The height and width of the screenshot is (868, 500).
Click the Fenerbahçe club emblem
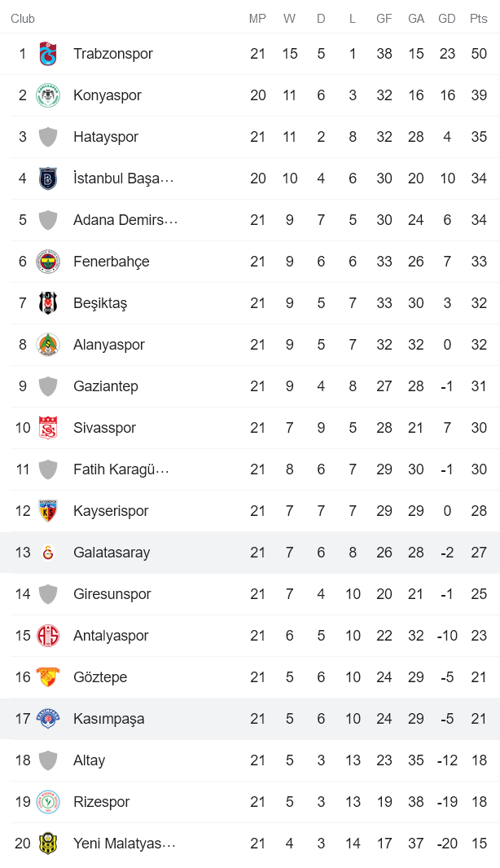[49, 261]
